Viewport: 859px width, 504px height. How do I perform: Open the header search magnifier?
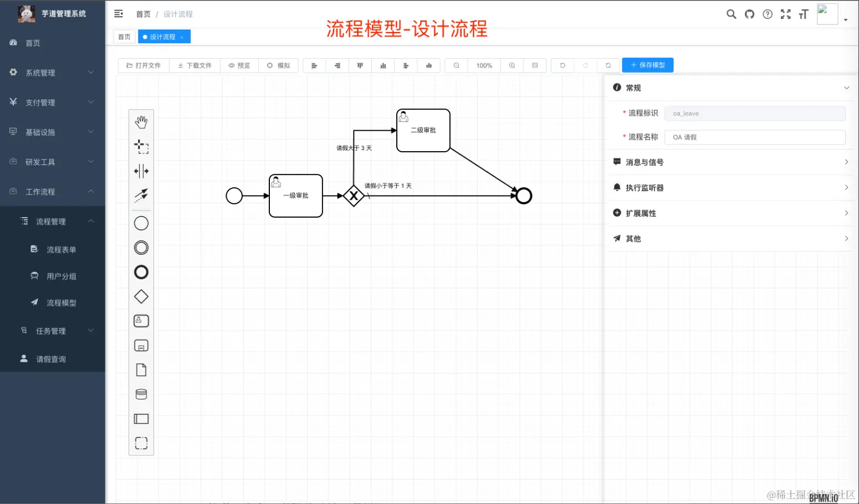732,14
